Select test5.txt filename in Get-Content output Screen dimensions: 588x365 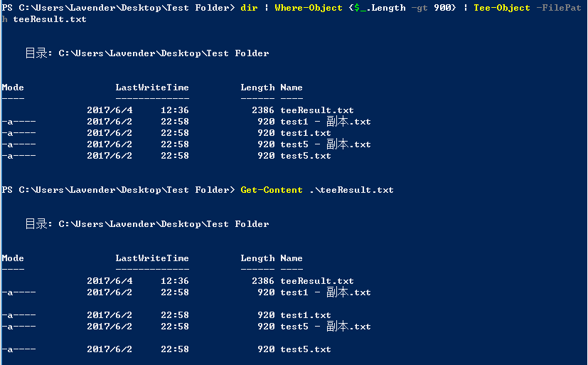click(x=306, y=349)
